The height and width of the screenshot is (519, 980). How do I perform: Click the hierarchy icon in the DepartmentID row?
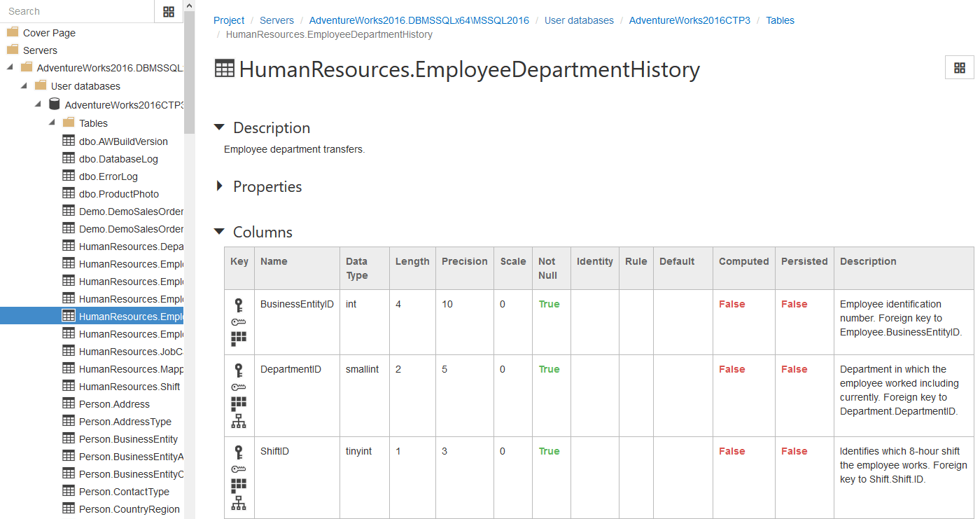pos(239,421)
